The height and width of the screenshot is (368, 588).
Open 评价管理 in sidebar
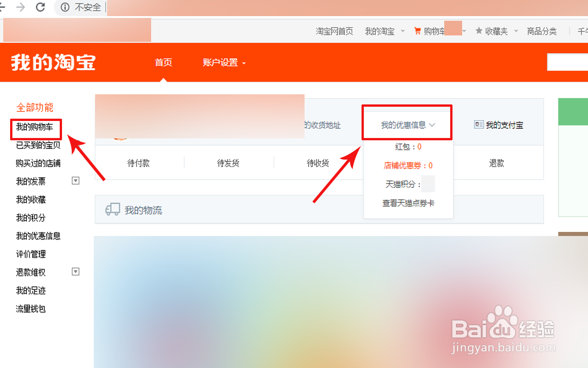(x=31, y=254)
